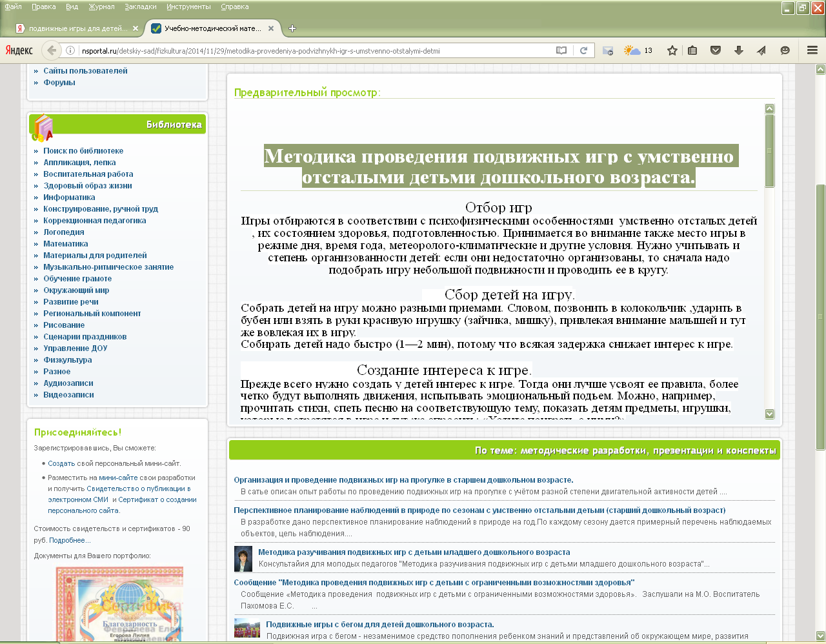Image resolution: width=826 pixels, height=644 pixels.
Task: Open the Справка menu
Action: pyautogui.click(x=234, y=6)
